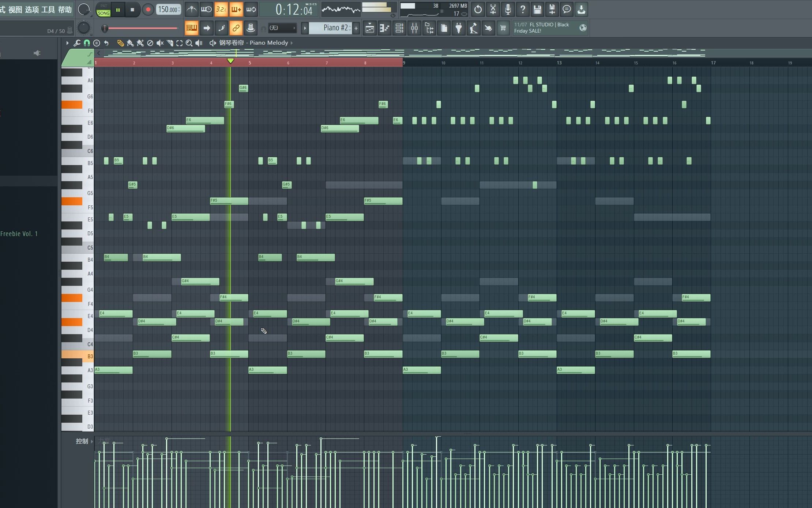The height and width of the screenshot is (508, 812).
Task: Save project with the floppy disk button
Action: point(537,10)
